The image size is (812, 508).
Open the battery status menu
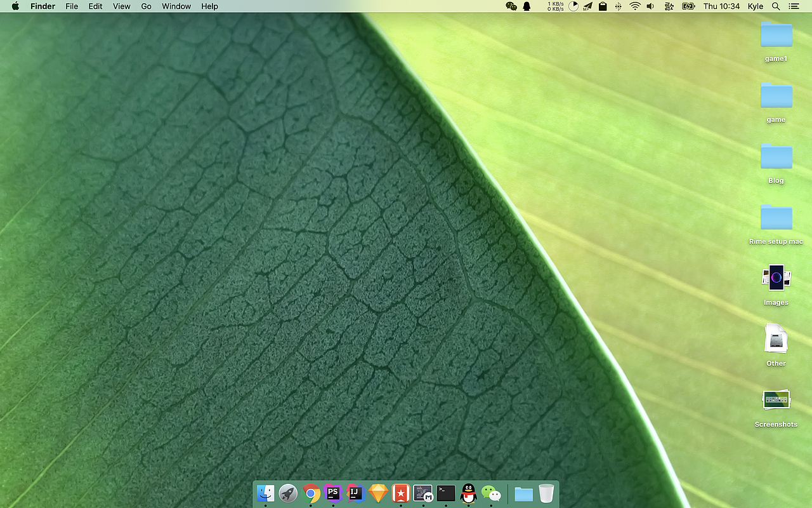[x=688, y=6]
